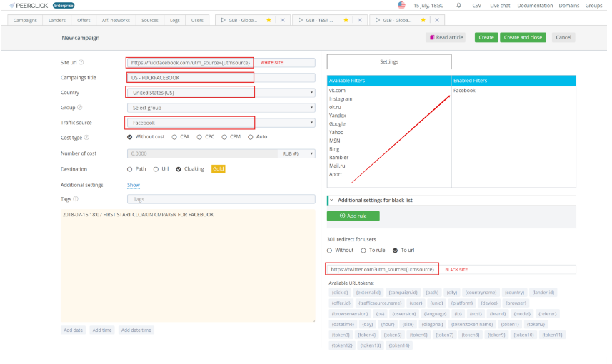Select the To rule redirect option
The height and width of the screenshot is (364, 612).
(x=363, y=251)
